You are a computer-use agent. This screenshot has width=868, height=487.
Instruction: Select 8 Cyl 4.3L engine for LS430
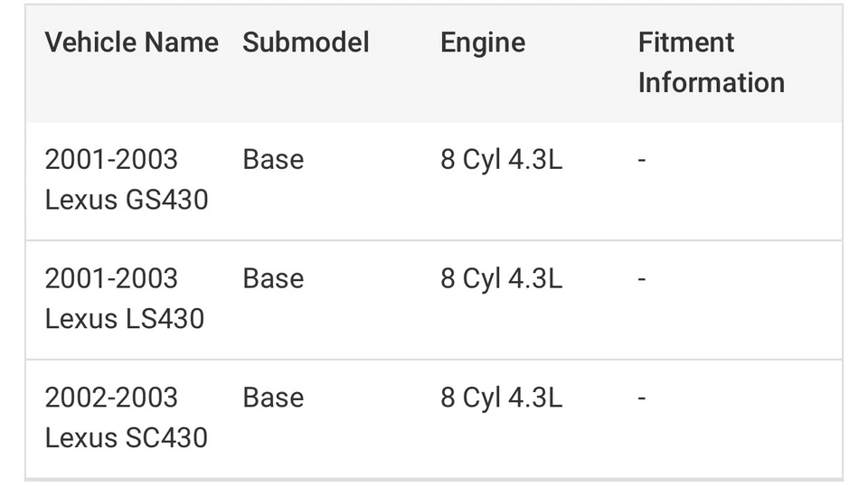[501, 278]
